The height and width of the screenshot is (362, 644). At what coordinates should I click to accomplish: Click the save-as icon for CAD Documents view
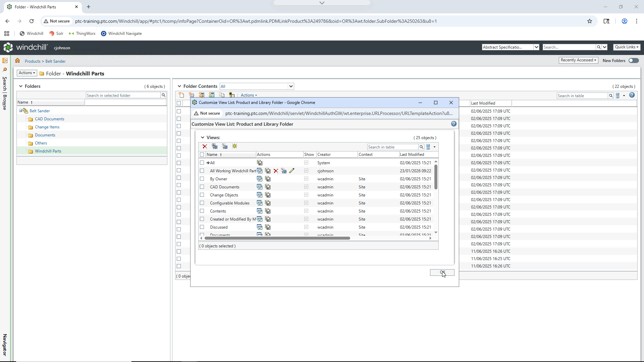(268, 187)
